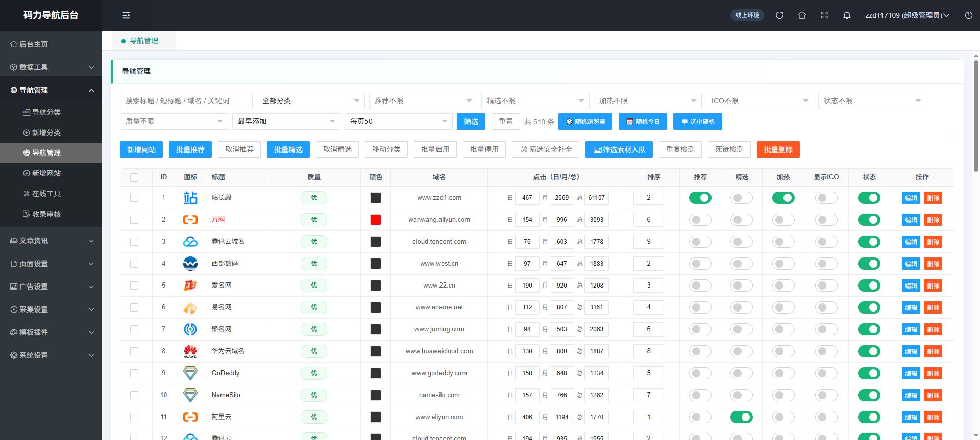Click 排序 input for 腾讯云域名 row
Screen dimensions: 980x440
[x=649, y=242]
